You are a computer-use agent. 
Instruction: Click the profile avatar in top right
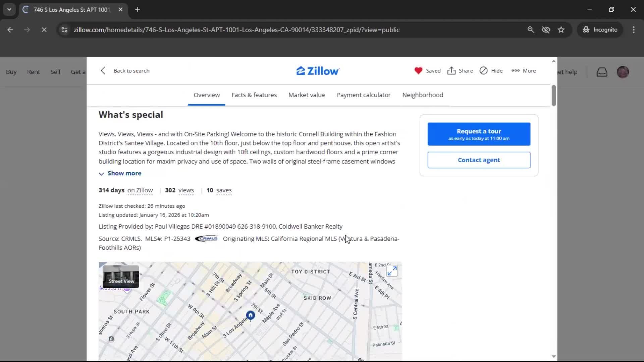click(623, 72)
